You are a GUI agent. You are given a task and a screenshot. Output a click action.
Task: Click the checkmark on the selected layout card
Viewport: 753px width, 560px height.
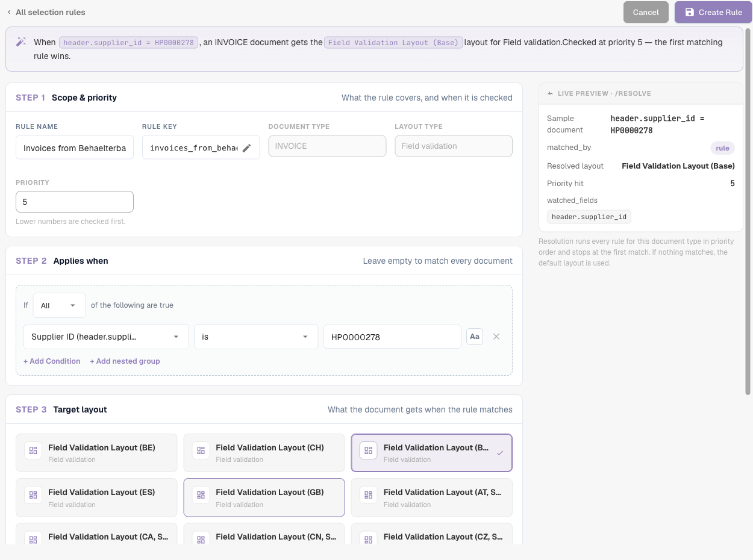tap(499, 453)
